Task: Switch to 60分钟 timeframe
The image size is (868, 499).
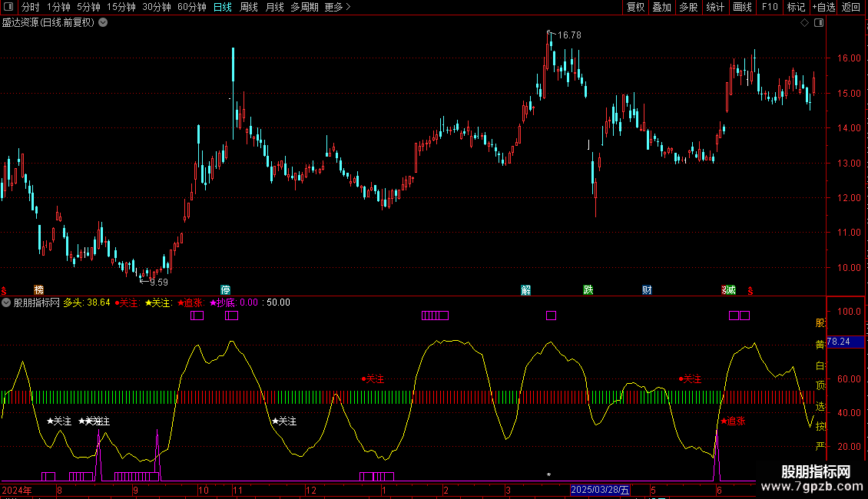Action: point(191,7)
